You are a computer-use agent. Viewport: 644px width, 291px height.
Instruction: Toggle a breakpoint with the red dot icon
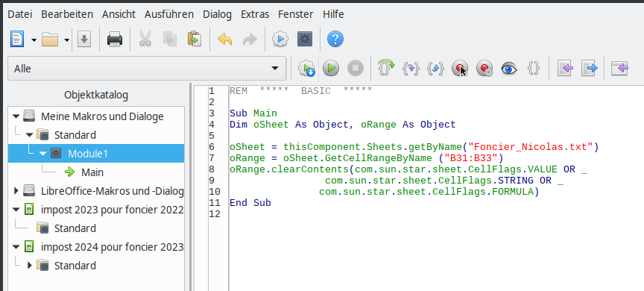point(460,68)
